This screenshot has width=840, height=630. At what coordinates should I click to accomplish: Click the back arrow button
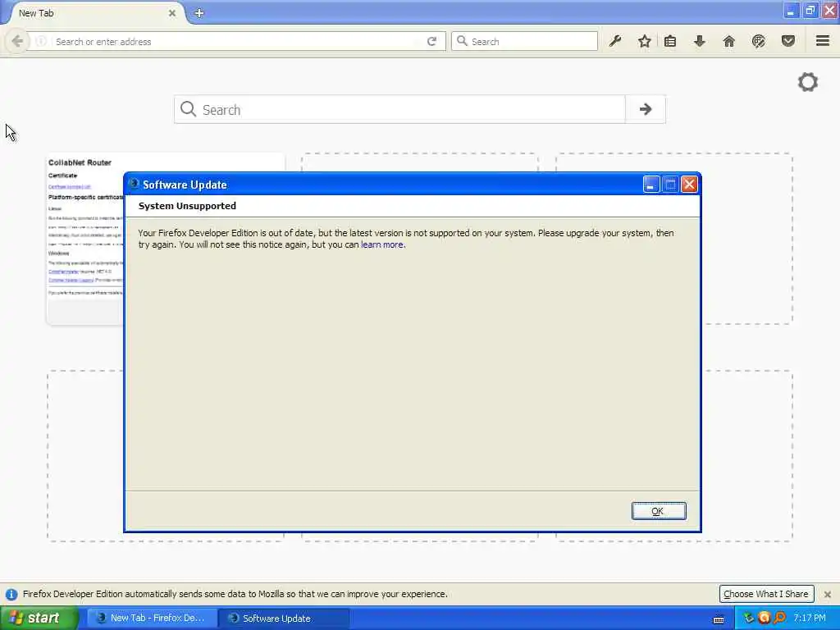(17, 41)
